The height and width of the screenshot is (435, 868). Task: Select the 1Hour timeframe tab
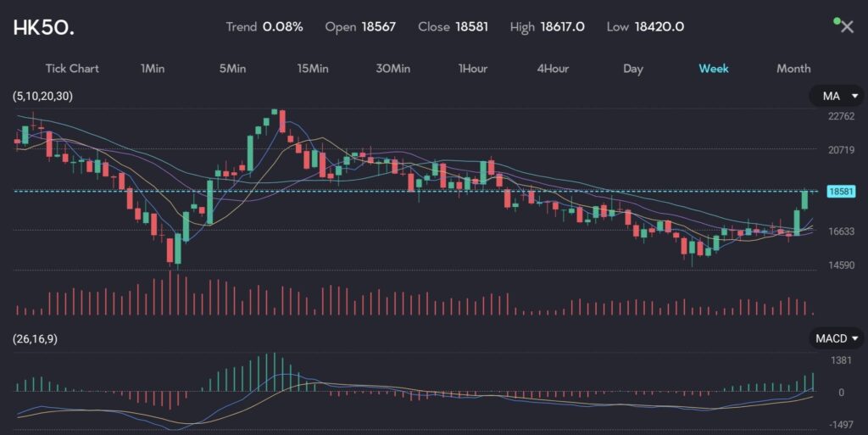473,69
